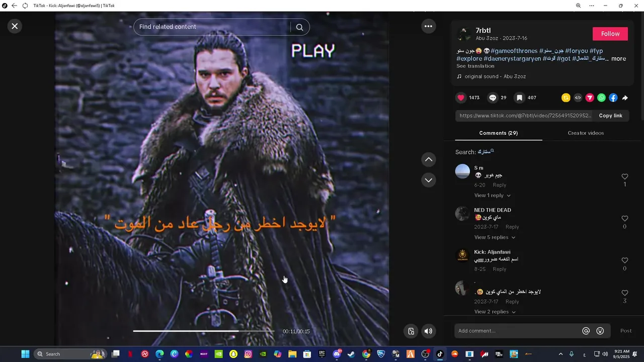The height and width of the screenshot is (362, 644).
Task: Mention a user with @ icon
Action: point(586,331)
